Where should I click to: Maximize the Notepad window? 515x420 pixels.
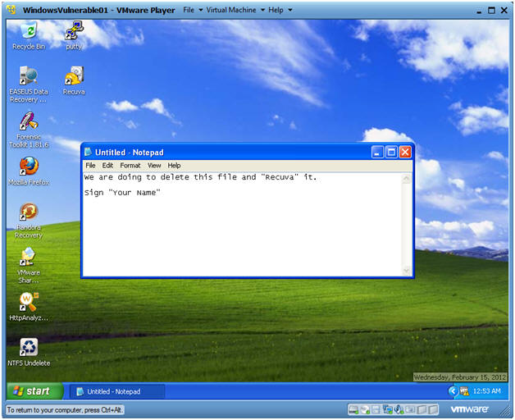click(391, 152)
